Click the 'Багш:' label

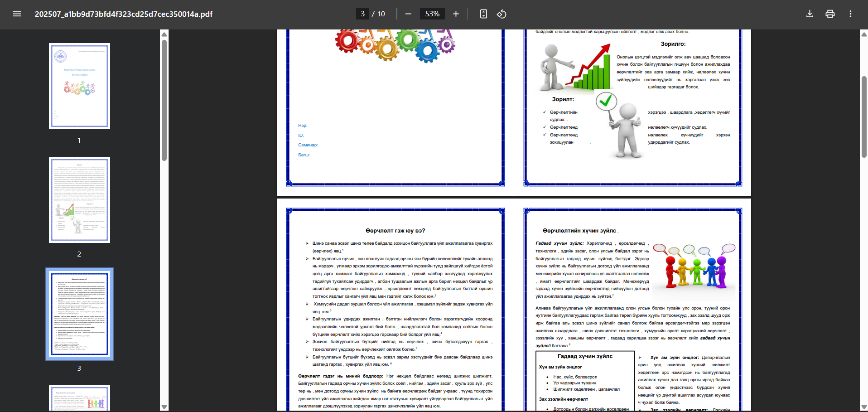pyautogui.click(x=304, y=155)
